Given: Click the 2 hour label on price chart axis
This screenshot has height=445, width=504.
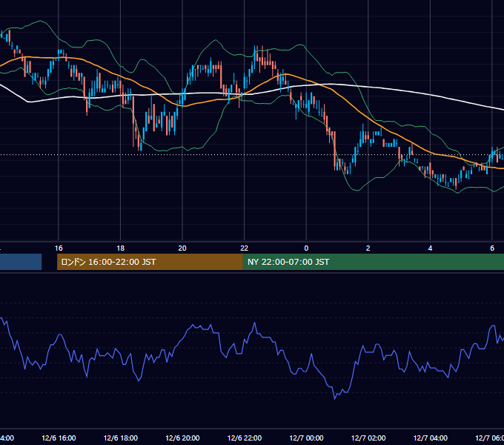Looking at the screenshot, I should pyautogui.click(x=368, y=248).
